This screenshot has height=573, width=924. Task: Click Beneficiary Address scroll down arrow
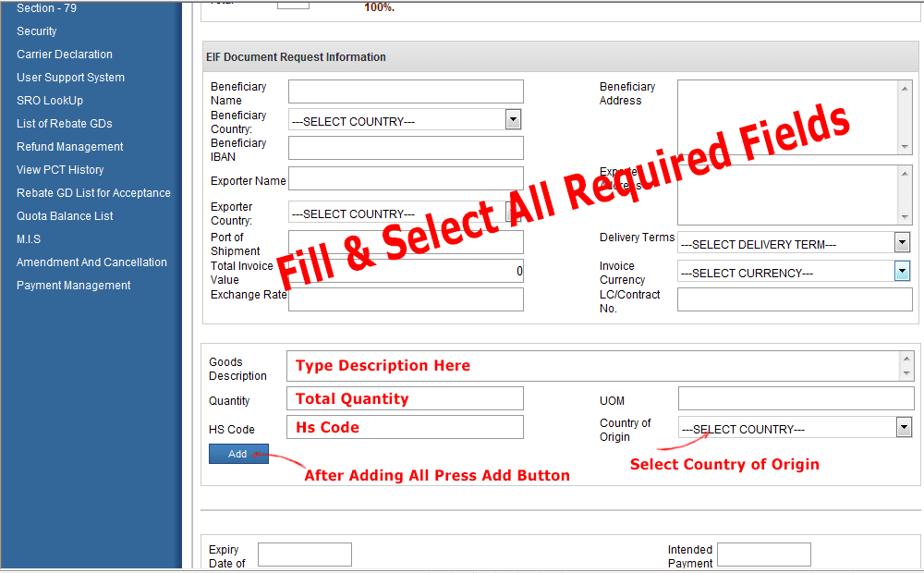click(905, 147)
